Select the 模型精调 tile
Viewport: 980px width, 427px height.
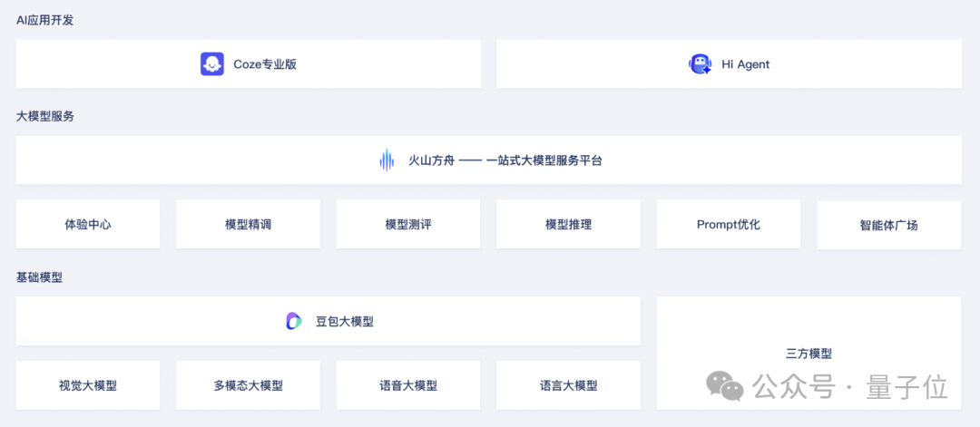248,224
